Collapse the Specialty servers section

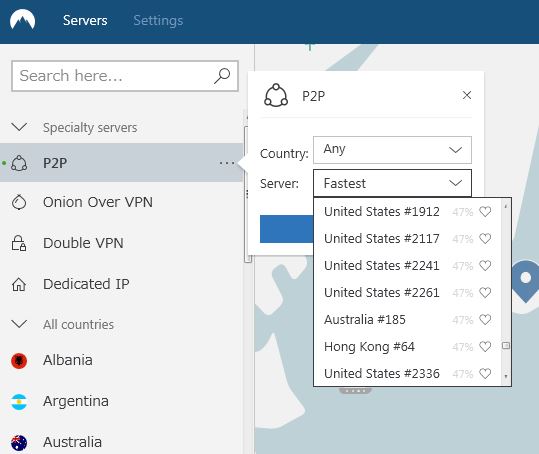click(x=19, y=127)
